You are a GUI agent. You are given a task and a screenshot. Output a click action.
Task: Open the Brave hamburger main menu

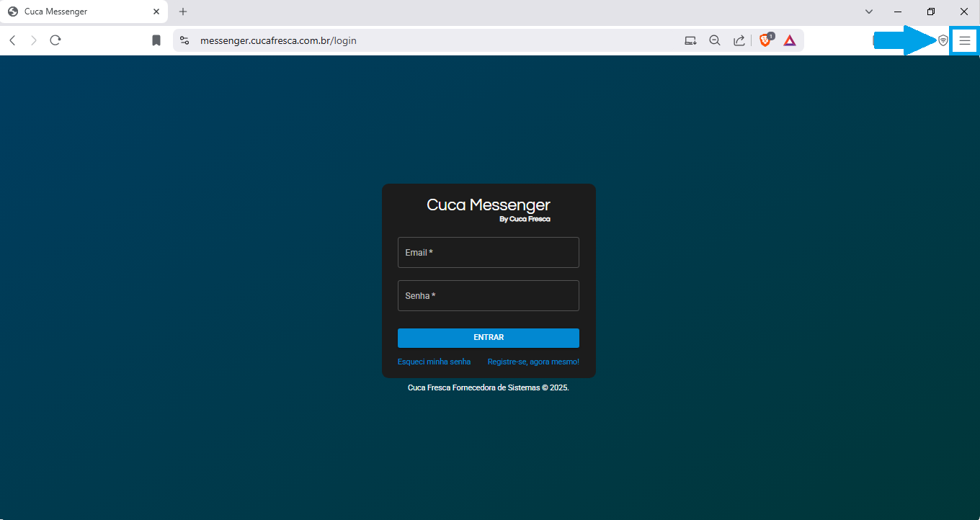click(x=964, y=40)
